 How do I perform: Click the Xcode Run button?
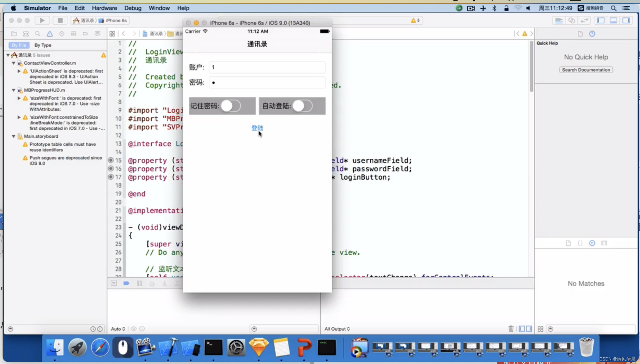pyautogui.click(x=42, y=20)
